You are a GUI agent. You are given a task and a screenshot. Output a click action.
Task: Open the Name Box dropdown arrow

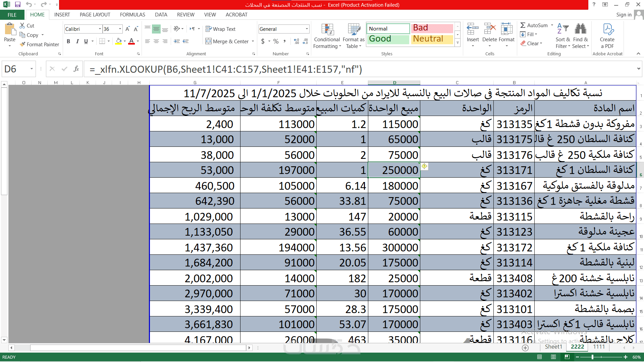[x=32, y=69]
